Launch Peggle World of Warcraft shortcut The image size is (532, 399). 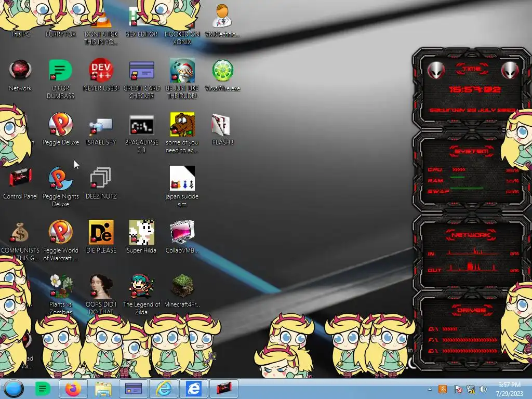point(60,232)
